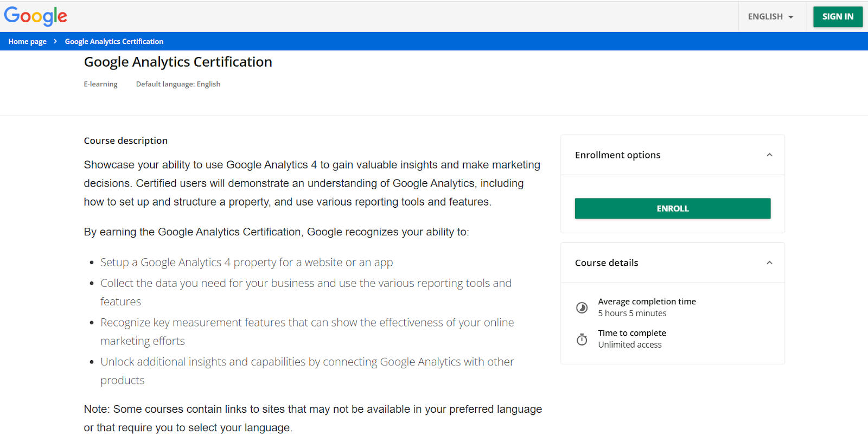Viewport: 868px width, 442px height.
Task: Go to Home page breadcrumb
Action: click(27, 41)
